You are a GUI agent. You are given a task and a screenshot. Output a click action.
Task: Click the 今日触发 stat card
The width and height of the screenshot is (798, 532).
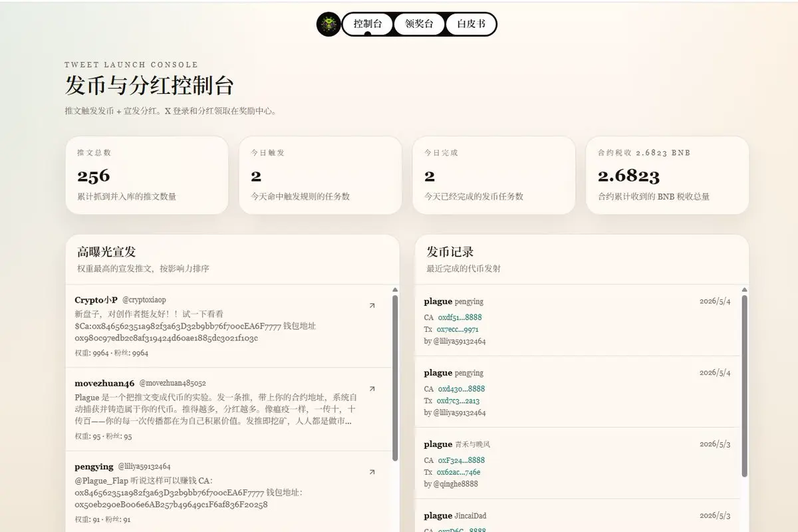pos(321,176)
